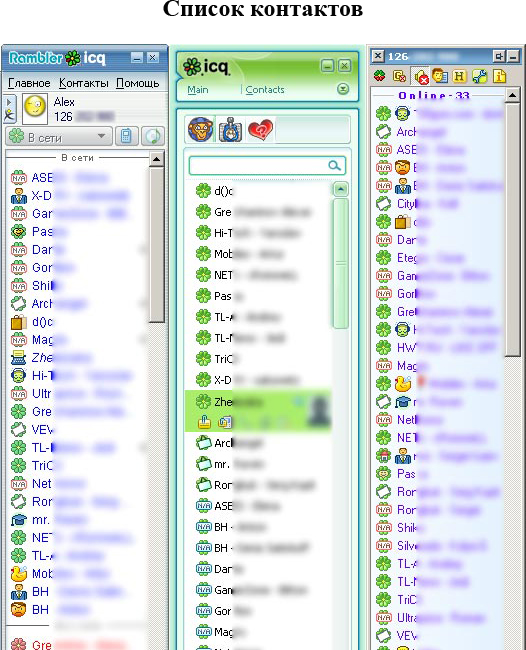The width and height of the screenshot is (526, 650).
Task: Click the monkey face icon
Action: click(201, 130)
